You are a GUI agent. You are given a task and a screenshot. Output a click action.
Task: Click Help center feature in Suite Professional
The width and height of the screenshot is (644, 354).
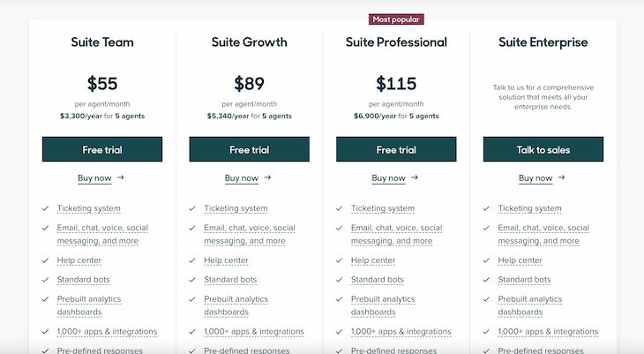pyautogui.click(x=373, y=260)
